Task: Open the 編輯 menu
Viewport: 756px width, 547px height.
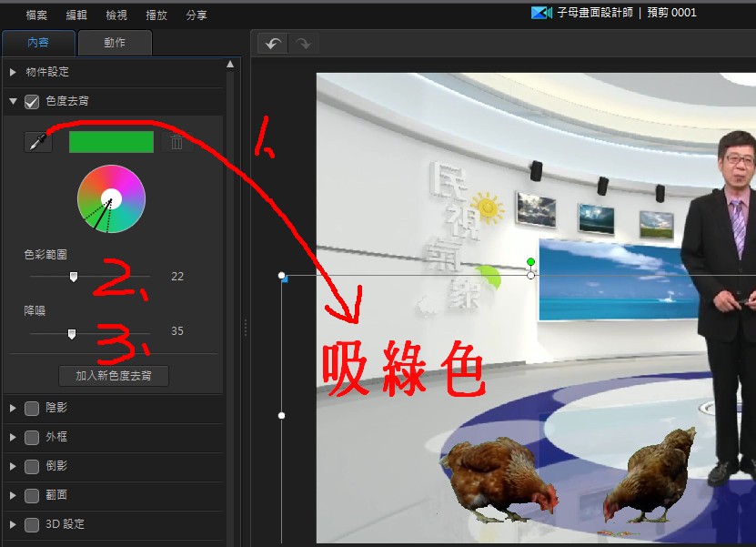Action: [76, 15]
